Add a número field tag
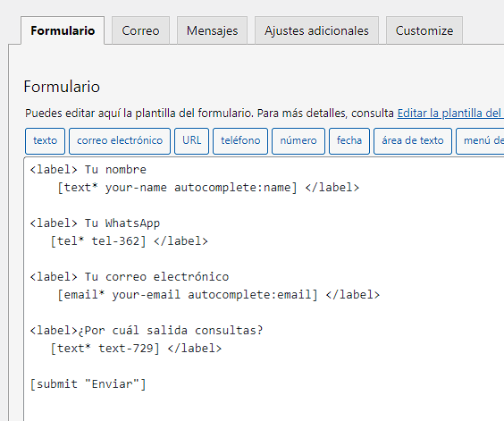Viewport: 504px width, 421px height. (298, 141)
